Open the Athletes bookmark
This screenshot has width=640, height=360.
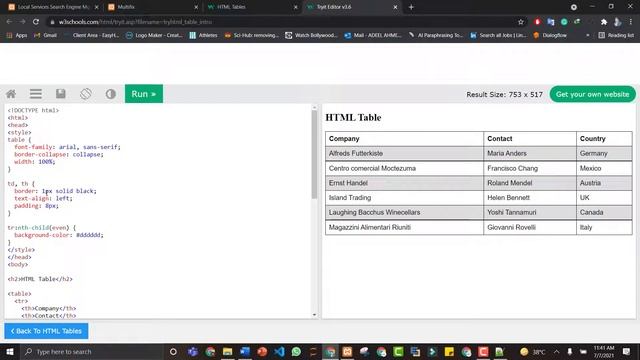(203, 36)
